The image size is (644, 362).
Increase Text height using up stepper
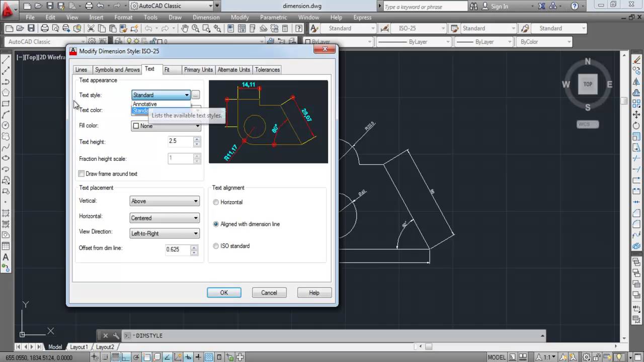tap(196, 139)
